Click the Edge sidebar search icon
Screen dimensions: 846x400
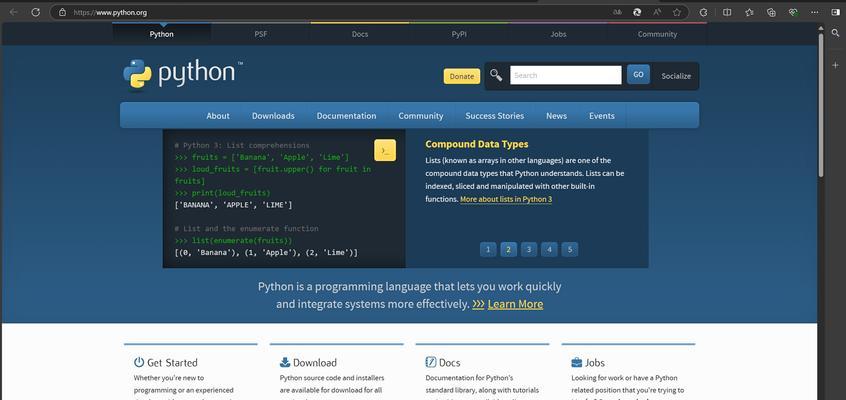pyautogui.click(x=835, y=33)
